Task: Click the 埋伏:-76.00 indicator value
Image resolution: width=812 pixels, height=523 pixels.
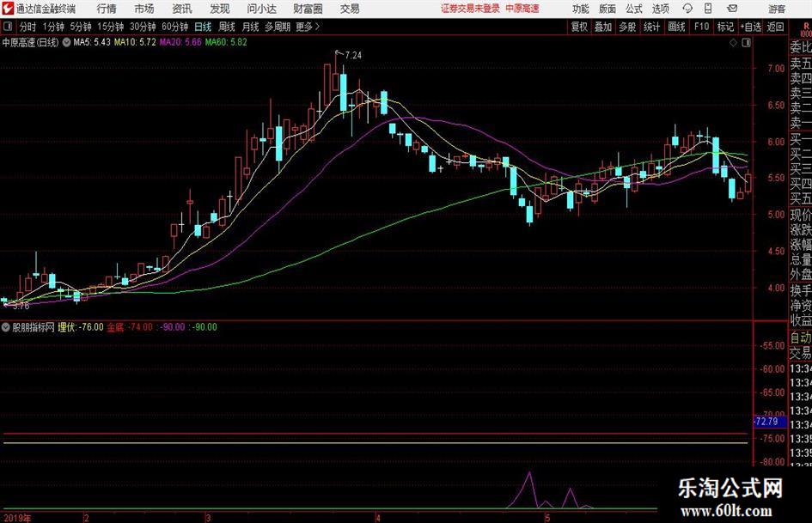Action: click(80, 326)
